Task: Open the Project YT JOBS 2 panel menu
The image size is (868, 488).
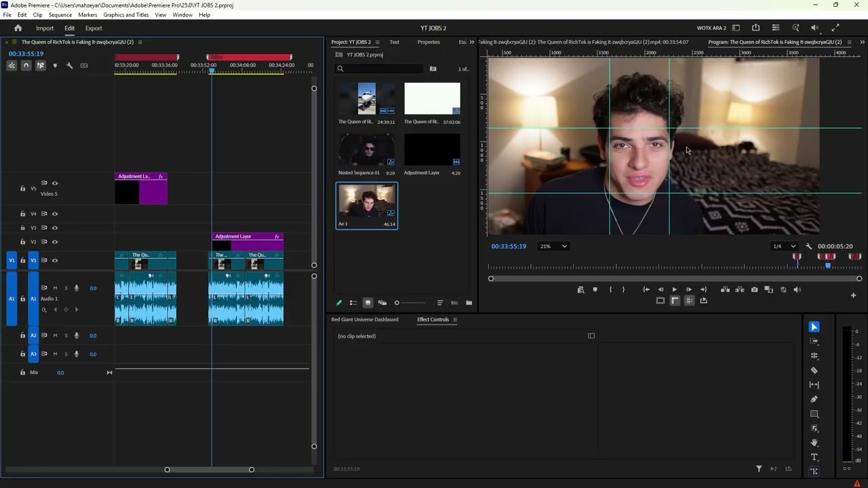Action: [x=377, y=42]
